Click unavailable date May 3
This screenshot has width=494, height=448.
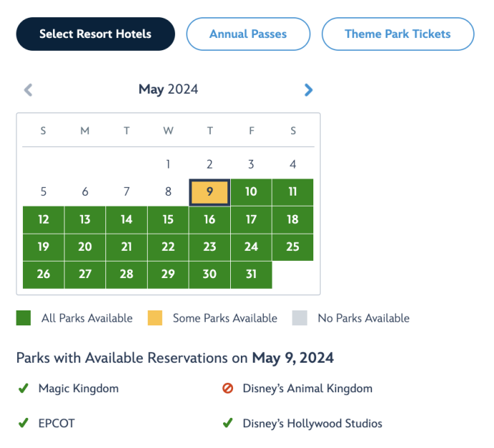[251, 164]
